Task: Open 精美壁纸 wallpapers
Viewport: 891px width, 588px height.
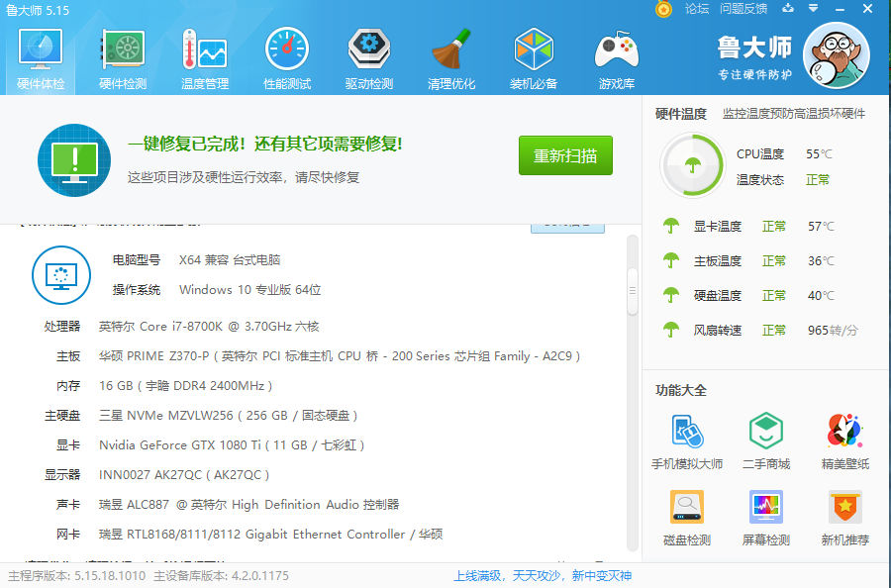Action: tap(845, 441)
